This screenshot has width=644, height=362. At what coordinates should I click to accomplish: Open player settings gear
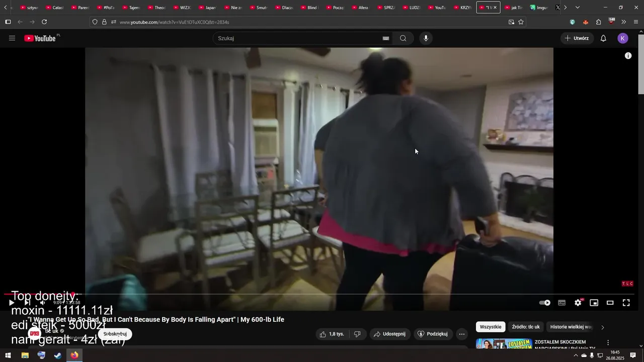[x=578, y=303]
